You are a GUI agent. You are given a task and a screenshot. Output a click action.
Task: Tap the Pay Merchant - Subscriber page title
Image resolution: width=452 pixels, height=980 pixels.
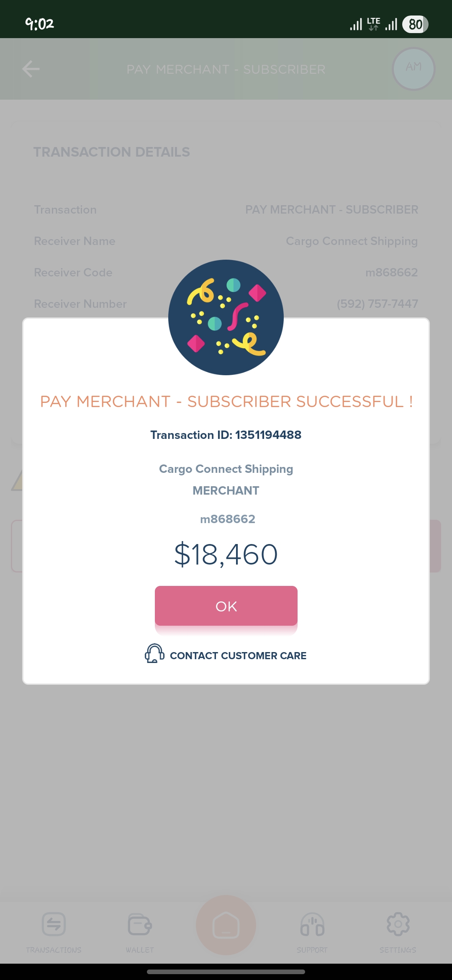pos(226,69)
